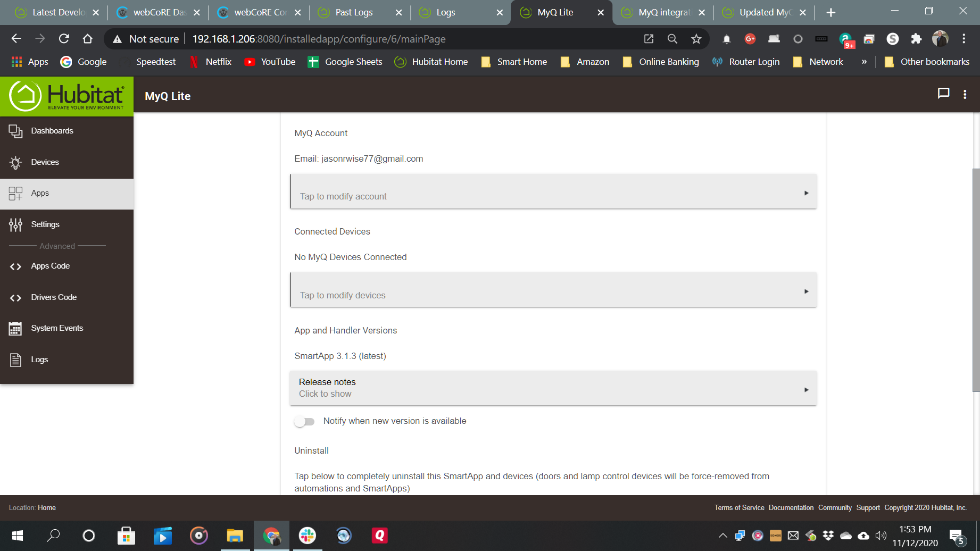Image resolution: width=980 pixels, height=551 pixels.
Task: Zoom page using magnifier icon in address bar
Action: (x=672, y=39)
